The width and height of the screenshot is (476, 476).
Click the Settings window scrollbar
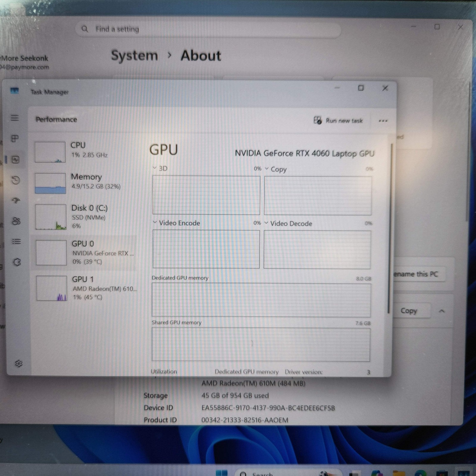468,151
